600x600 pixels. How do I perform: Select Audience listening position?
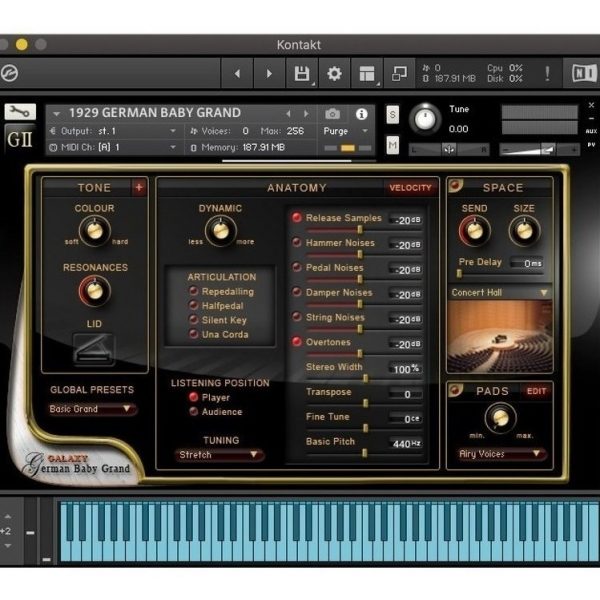tap(194, 411)
